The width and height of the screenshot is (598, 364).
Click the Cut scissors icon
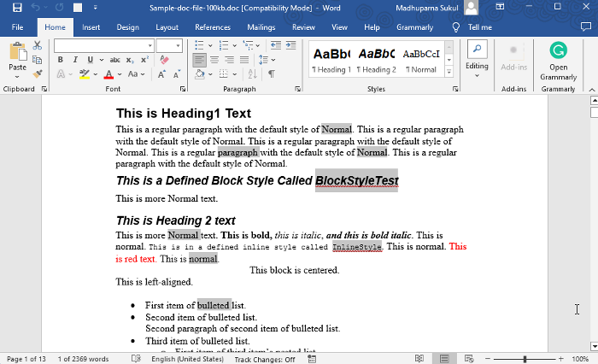pos(38,45)
